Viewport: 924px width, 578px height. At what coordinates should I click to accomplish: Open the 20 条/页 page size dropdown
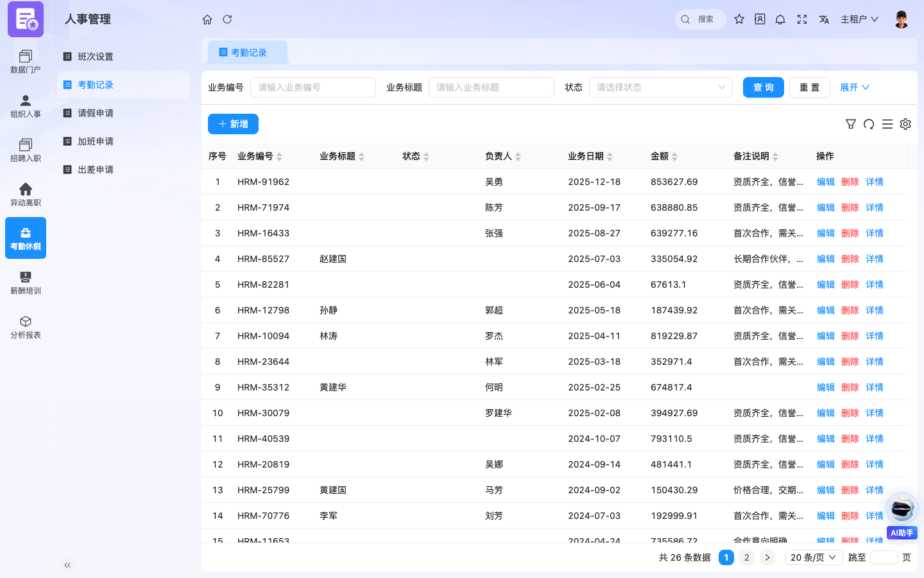(x=814, y=557)
